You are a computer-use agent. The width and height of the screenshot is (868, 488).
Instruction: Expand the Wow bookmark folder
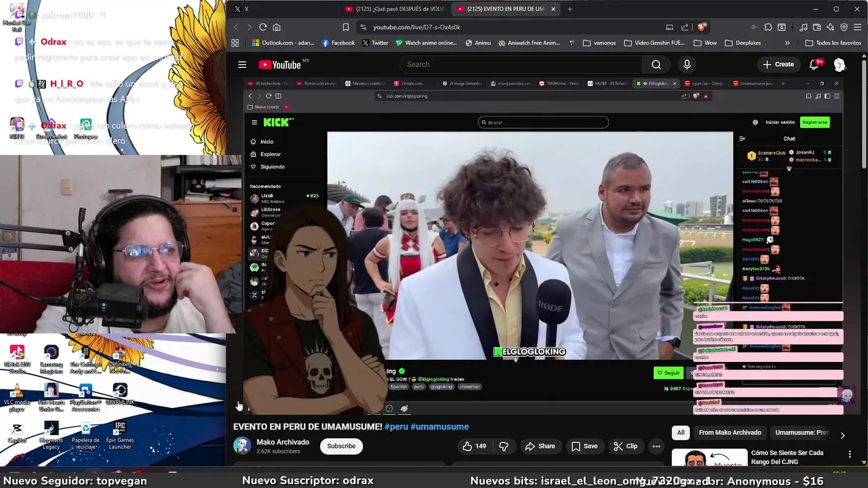(705, 43)
